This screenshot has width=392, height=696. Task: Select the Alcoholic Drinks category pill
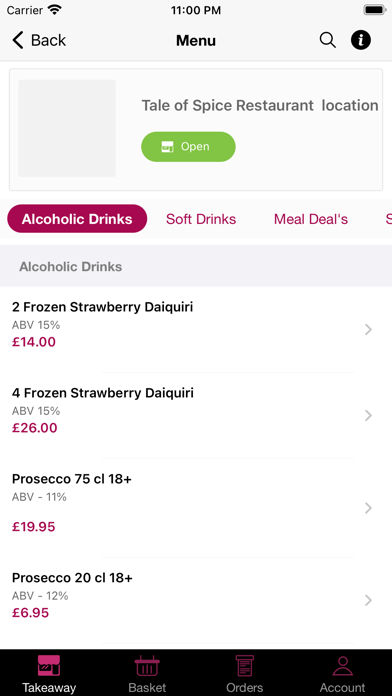(77, 218)
